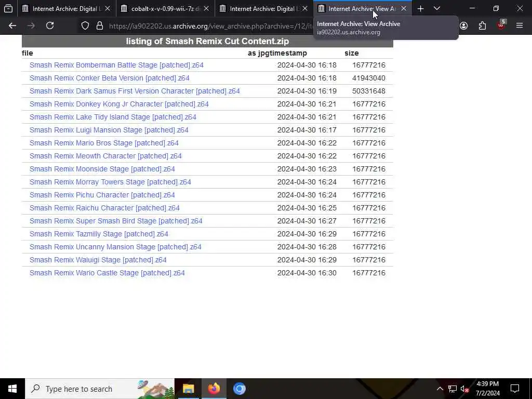Open Smash Remix Mario Bros Stage link
Image resolution: width=532 pixels, height=399 pixels.
tap(104, 143)
